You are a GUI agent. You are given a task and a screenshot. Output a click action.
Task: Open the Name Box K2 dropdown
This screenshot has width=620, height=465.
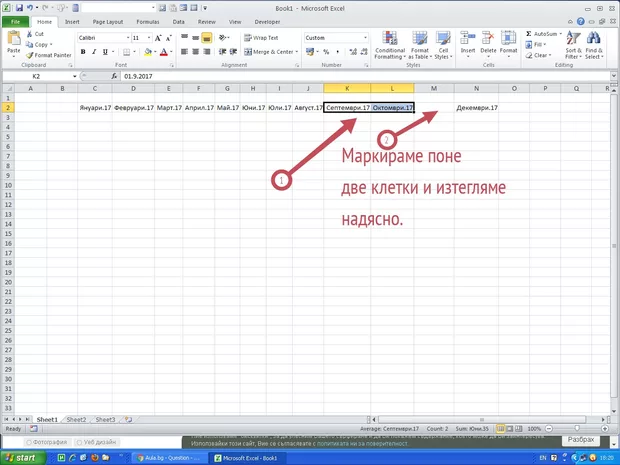coord(75,76)
